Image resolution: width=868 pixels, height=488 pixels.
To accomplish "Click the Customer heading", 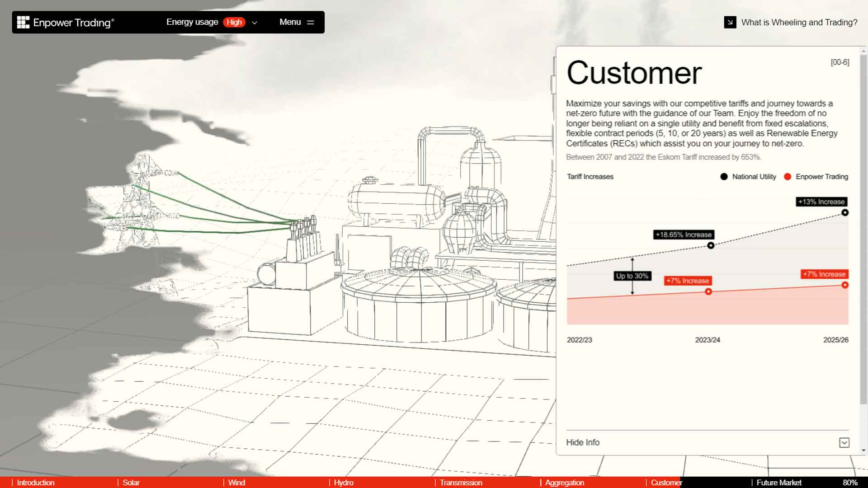I will point(634,73).
